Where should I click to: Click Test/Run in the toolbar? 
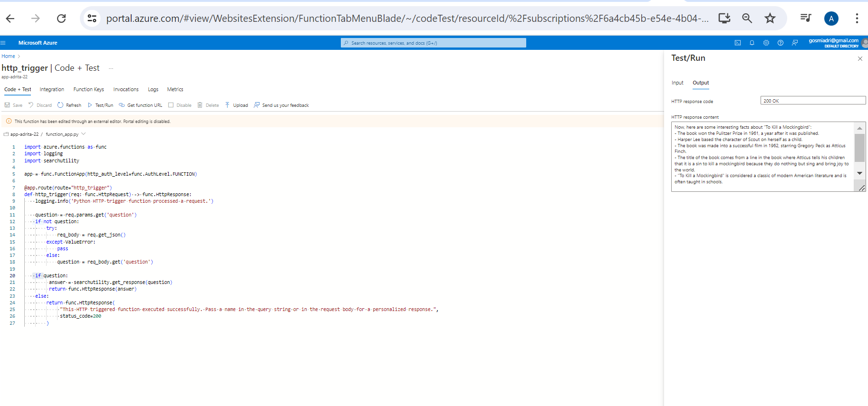(100, 105)
